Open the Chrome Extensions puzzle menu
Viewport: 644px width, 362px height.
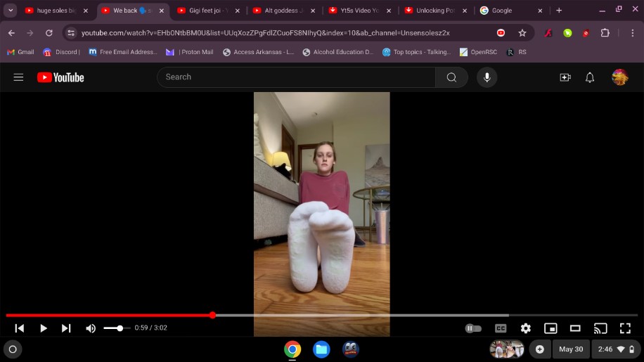(x=605, y=33)
